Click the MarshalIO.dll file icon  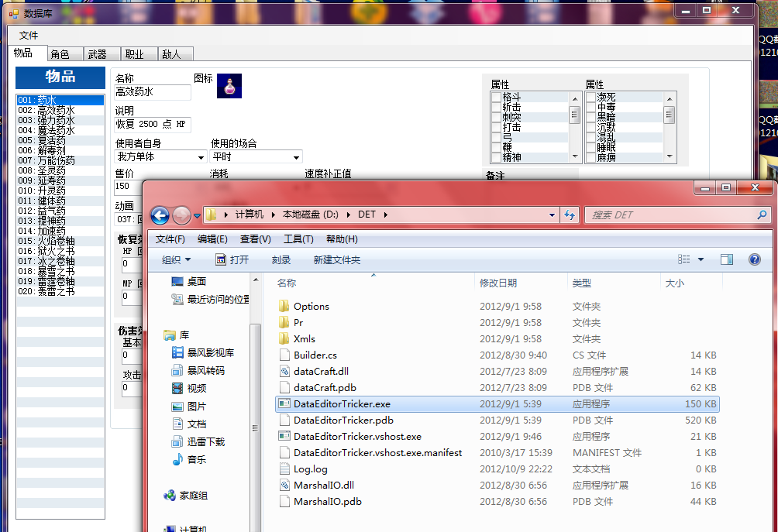pos(284,485)
